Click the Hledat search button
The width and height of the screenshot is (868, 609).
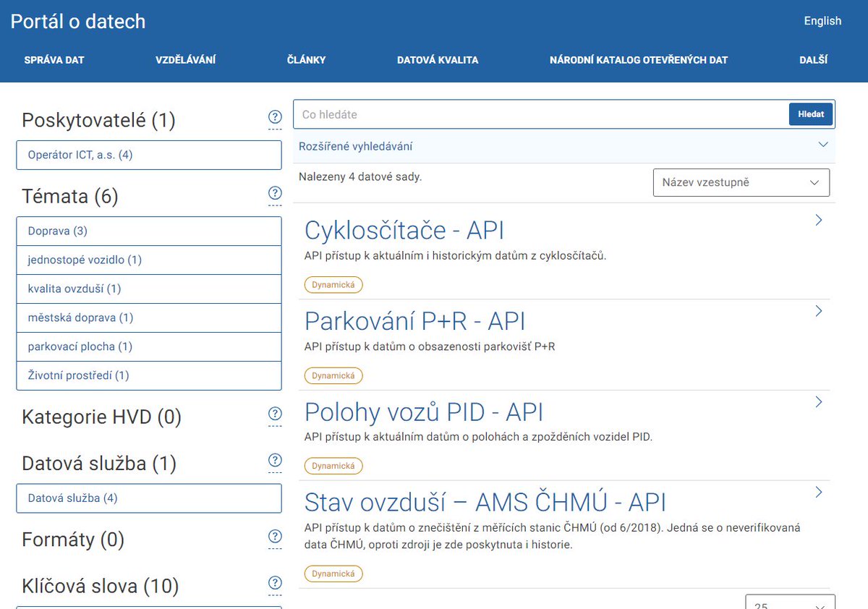coord(810,114)
